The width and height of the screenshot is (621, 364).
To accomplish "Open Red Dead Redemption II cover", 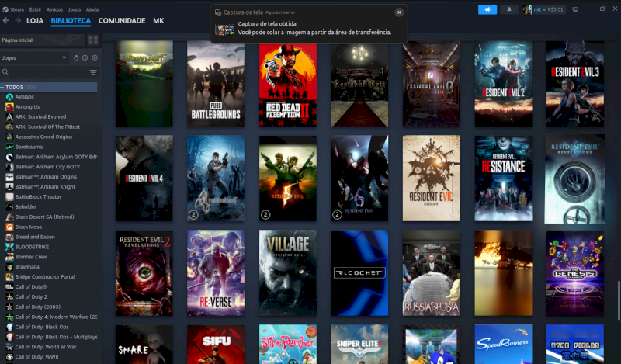I will click(x=287, y=84).
